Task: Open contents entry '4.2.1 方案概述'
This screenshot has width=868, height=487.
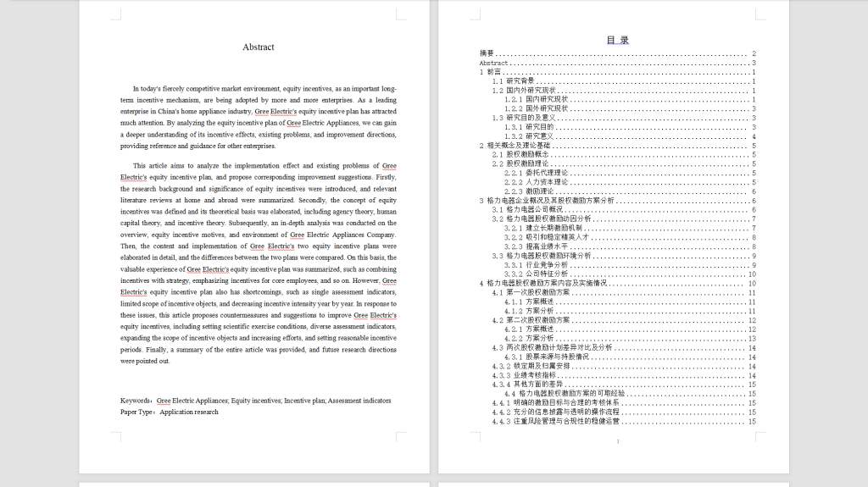Action: [630, 329]
